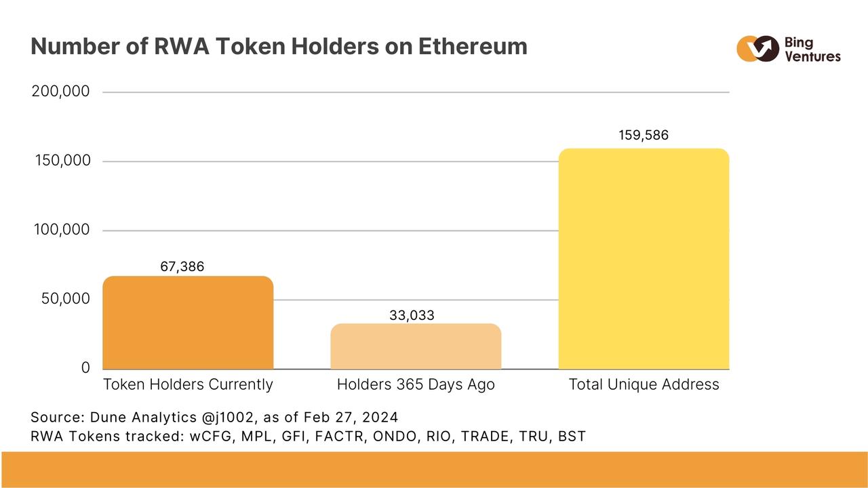This screenshot has width=868, height=488.
Task: Select the pale orange Holders 365 Days Ago bar
Action: pos(416,346)
